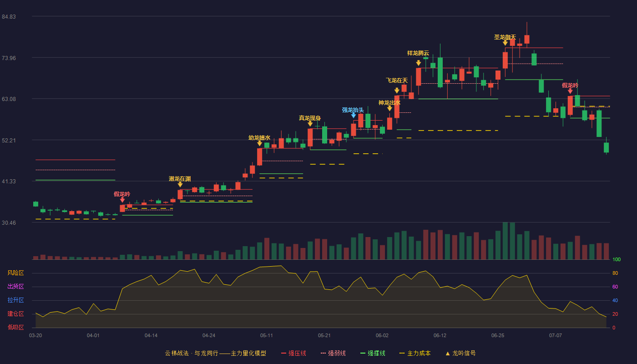Click the 04-24 date axis label
This screenshot has height=364, width=637.
click(209, 335)
